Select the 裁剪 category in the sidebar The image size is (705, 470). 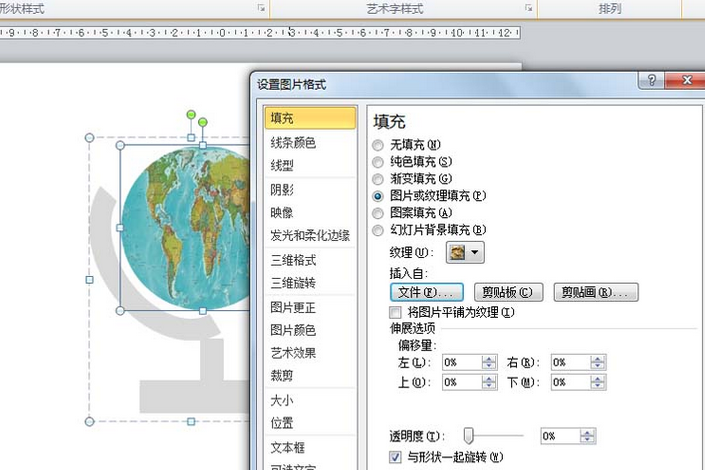click(281, 375)
